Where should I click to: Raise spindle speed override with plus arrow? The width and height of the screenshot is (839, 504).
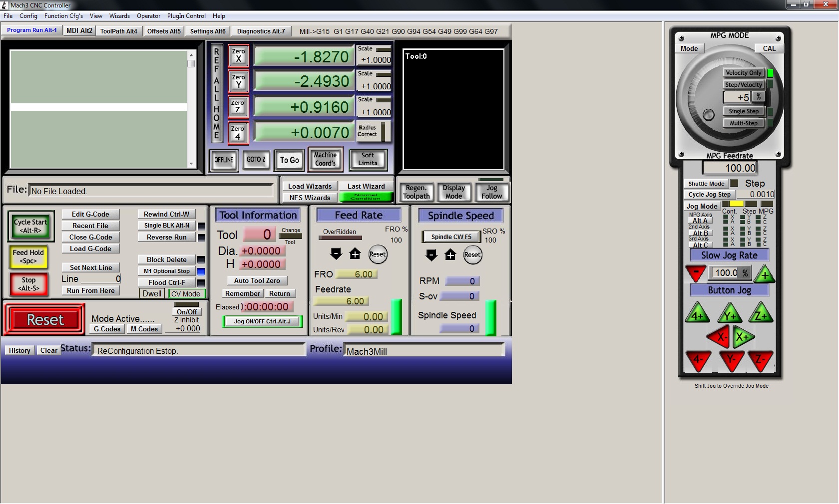pos(450,255)
